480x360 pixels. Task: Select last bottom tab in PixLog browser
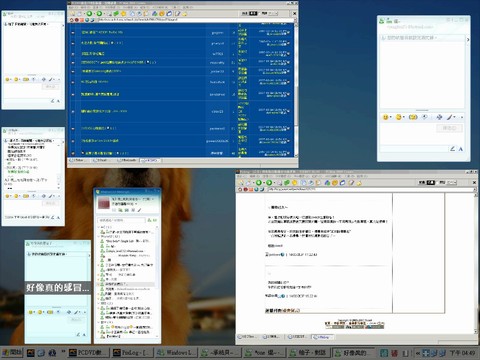pyautogui.click(x=322, y=337)
